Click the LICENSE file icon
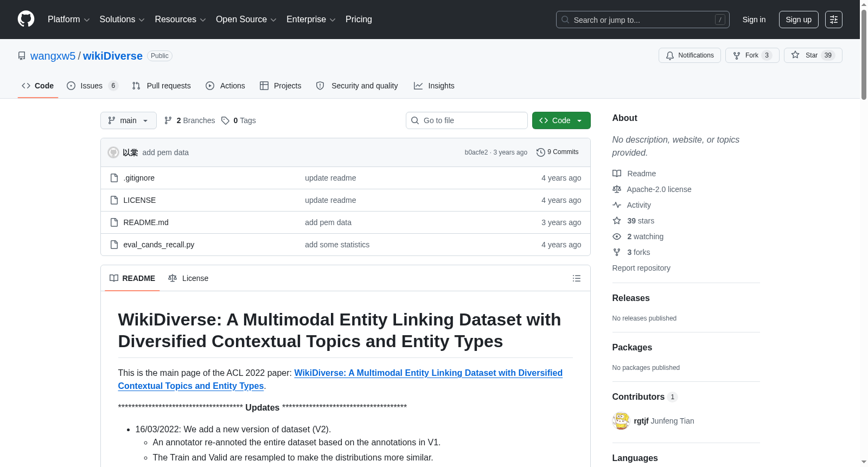868x467 pixels. pos(114,200)
